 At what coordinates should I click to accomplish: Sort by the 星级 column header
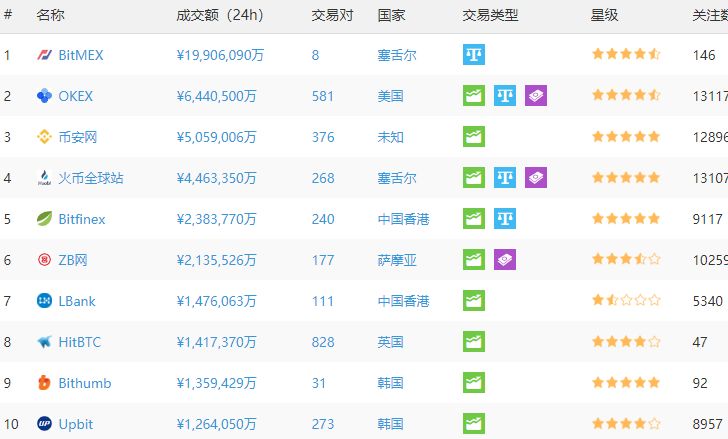tap(604, 15)
